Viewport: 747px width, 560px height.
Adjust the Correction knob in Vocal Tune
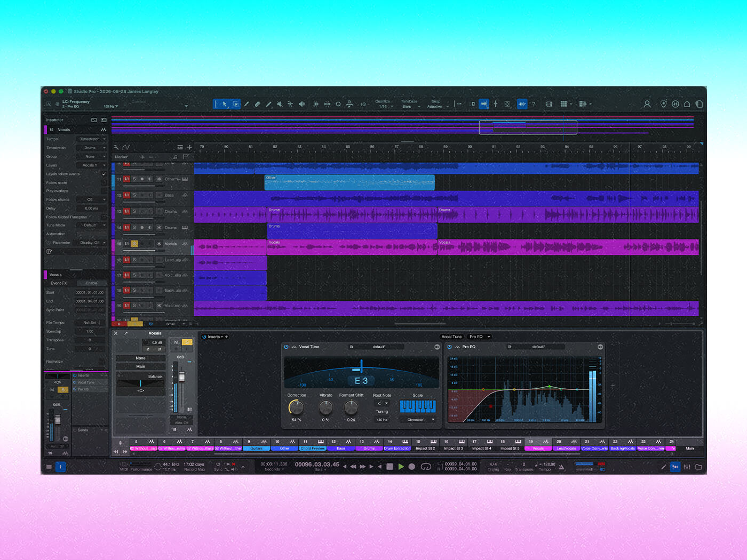(296, 407)
